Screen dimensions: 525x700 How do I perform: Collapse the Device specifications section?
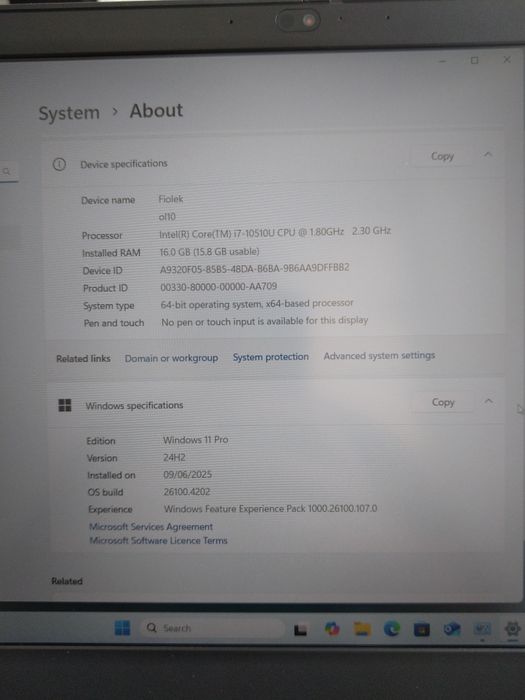click(x=488, y=154)
